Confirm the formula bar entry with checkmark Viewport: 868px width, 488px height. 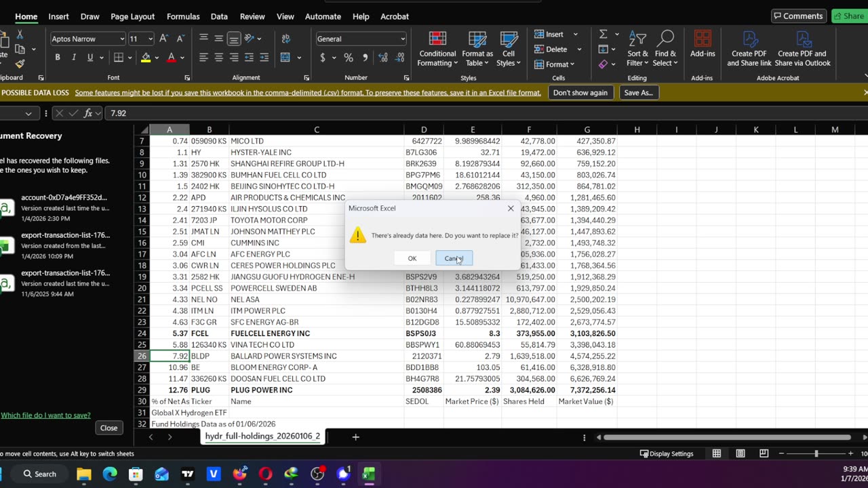point(73,113)
